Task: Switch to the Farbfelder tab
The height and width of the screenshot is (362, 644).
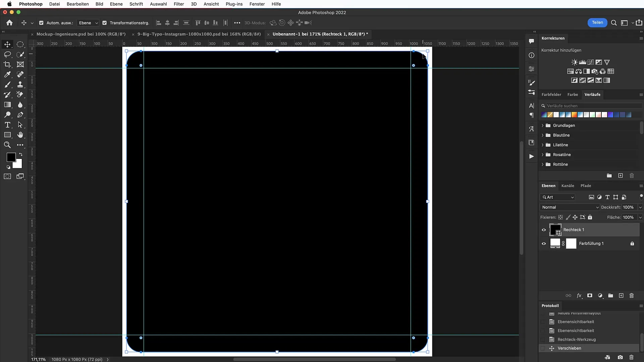Action: point(551,95)
